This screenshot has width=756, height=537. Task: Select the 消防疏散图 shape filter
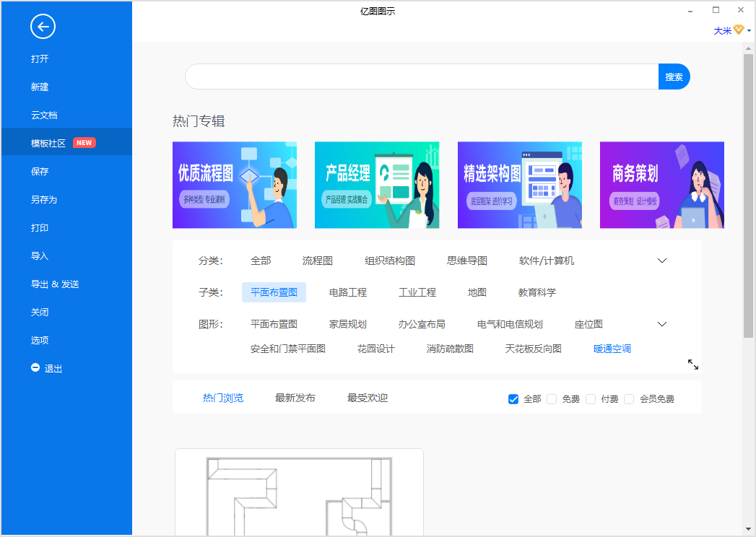(x=450, y=349)
